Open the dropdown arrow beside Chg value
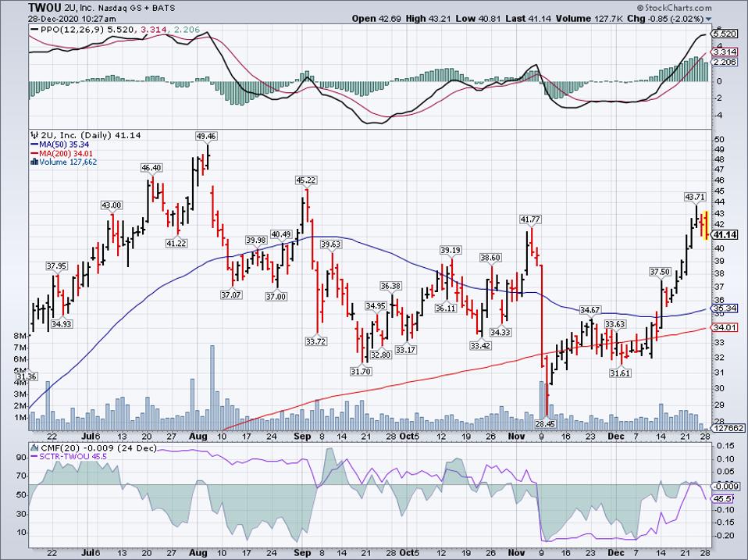 [708, 19]
